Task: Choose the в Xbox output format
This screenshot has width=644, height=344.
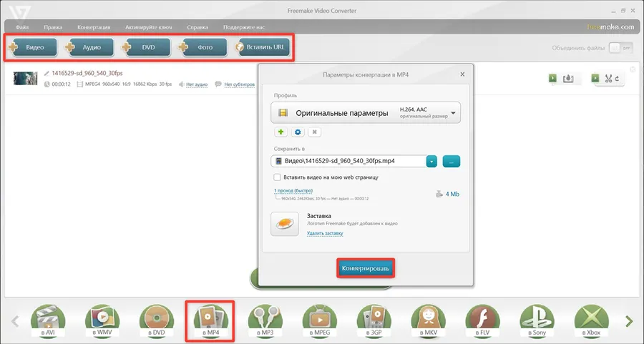Action: click(x=592, y=321)
